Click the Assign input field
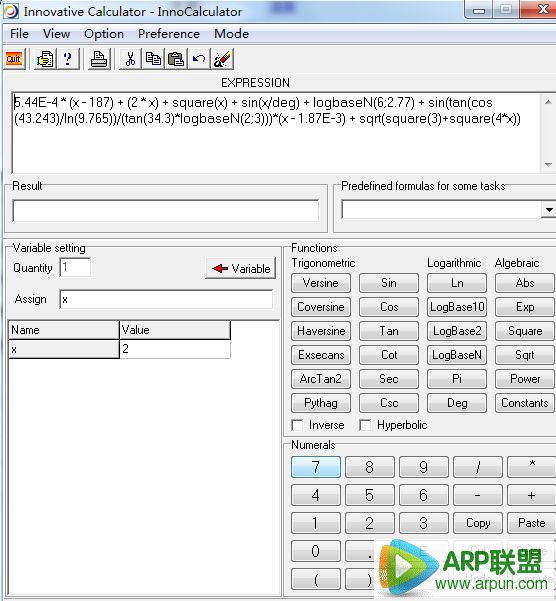This screenshot has height=601, width=556. (166, 299)
